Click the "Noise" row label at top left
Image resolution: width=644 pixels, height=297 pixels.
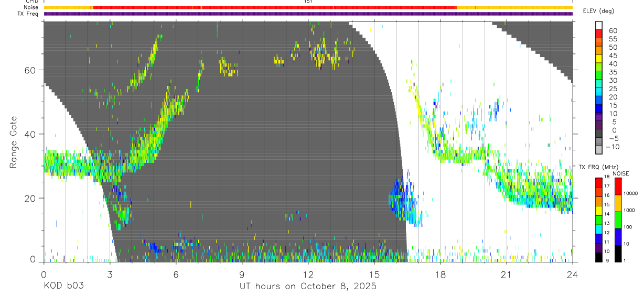(31, 7)
